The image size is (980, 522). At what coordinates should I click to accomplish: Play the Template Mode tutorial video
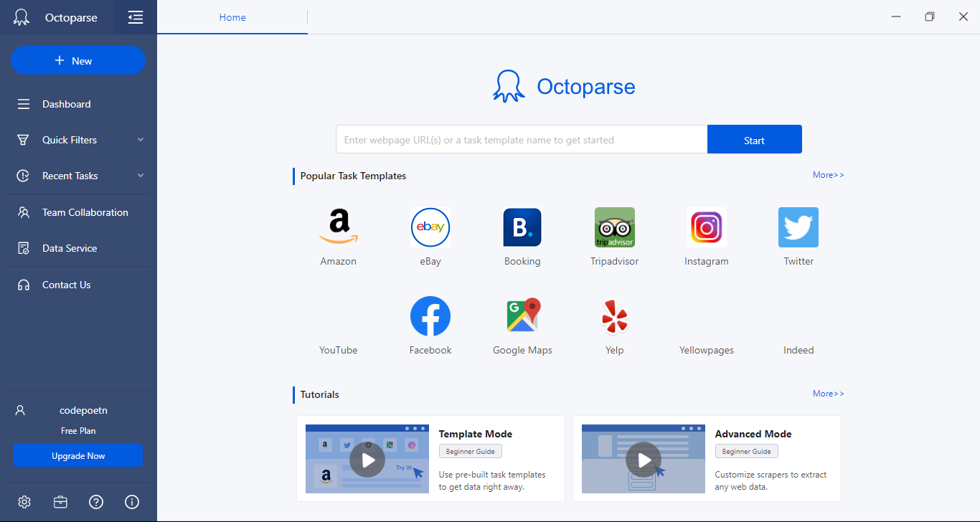pyautogui.click(x=367, y=460)
